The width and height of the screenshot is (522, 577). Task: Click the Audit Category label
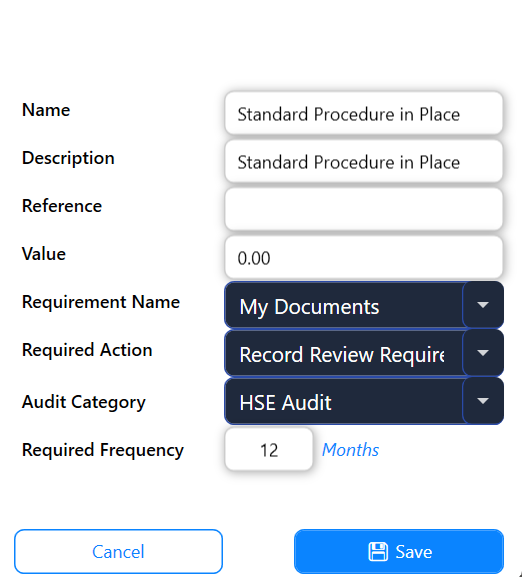(84, 402)
